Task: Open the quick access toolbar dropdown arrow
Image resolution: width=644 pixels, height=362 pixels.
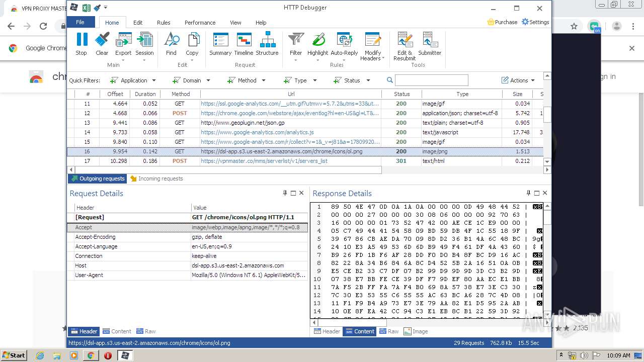Action: pyautogui.click(x=106, y=8)
